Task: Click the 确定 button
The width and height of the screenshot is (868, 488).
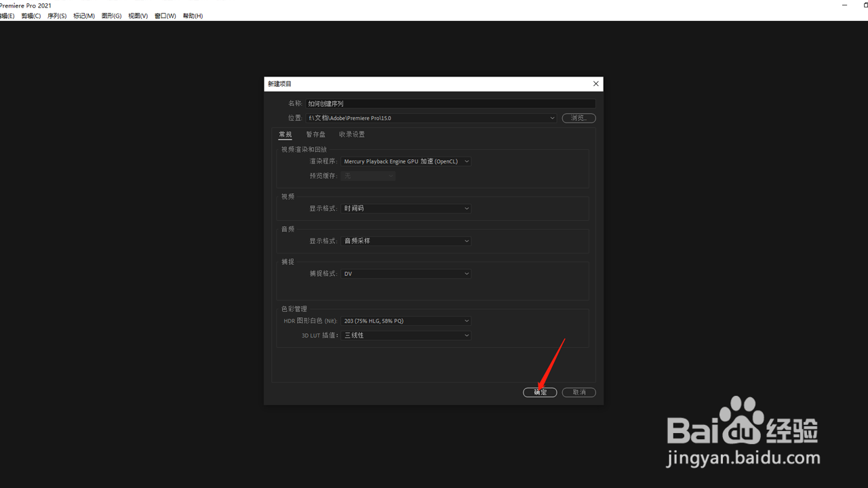Action: (540, 392)
